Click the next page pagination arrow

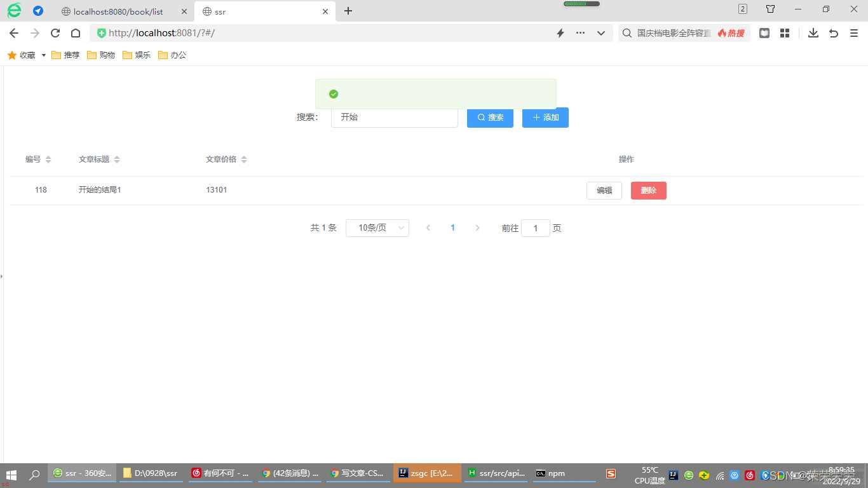477,228
